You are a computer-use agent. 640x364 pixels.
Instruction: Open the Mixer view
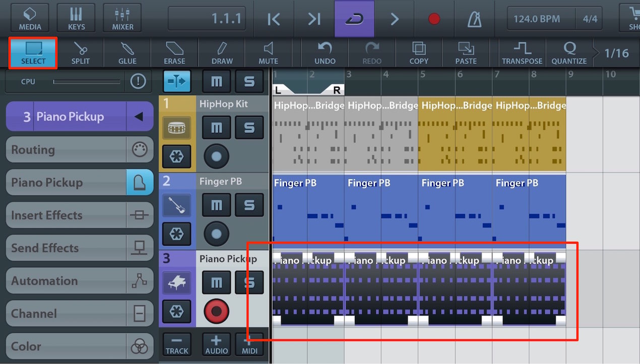click(x=122, y=19)
